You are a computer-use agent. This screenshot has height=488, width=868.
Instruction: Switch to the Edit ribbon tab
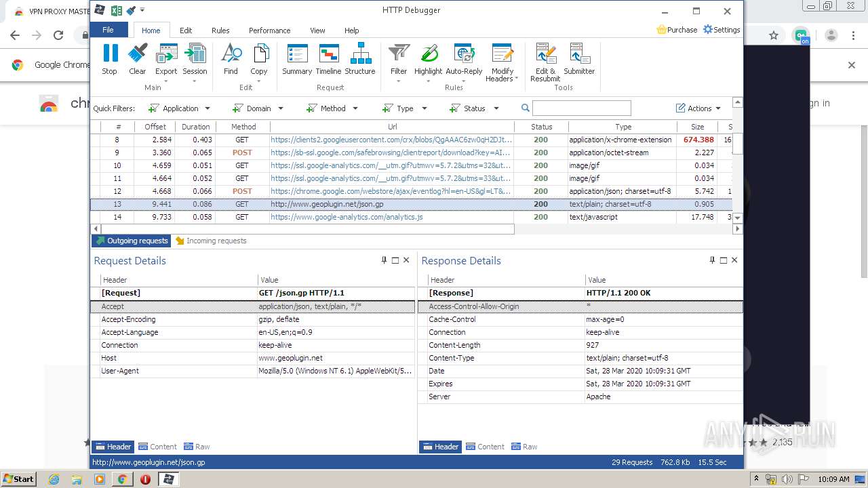pos(186,30)
